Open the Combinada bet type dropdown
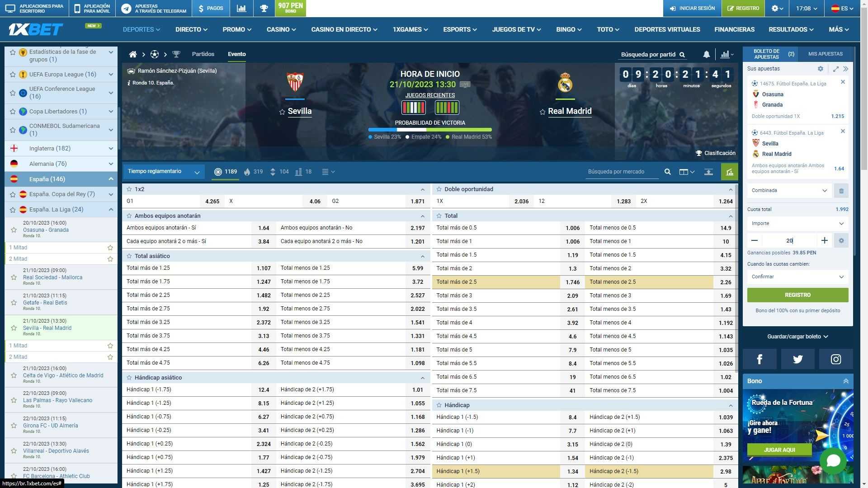Image resolution: width=868 pixels, height=488 pixels. [789, 191]
